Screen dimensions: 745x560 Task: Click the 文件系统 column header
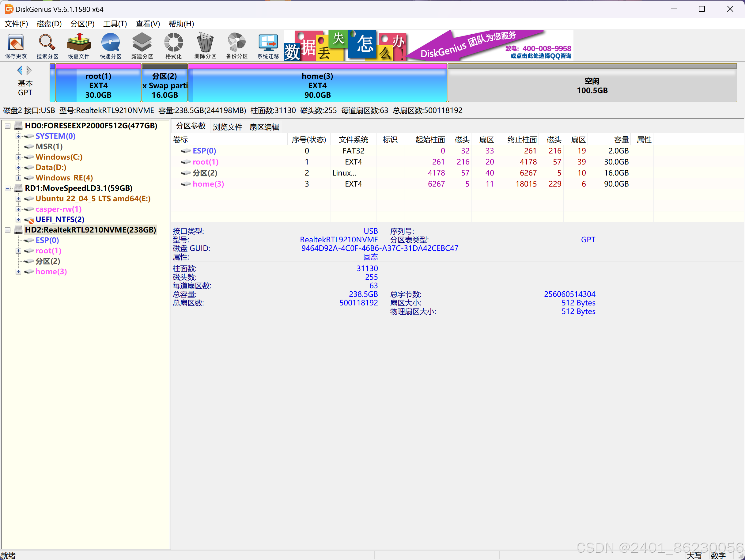(x=353, y=140)
